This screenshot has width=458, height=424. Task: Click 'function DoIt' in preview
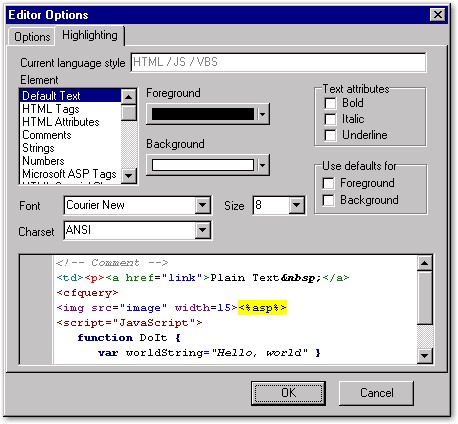(x=122, y=338)
